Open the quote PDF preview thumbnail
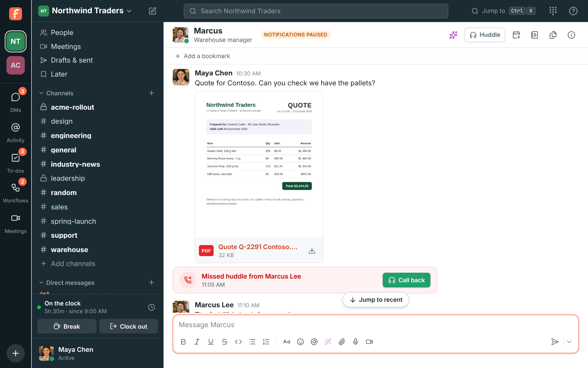The height and width of the screenshot is (368, 588). (x=259, y=165)
